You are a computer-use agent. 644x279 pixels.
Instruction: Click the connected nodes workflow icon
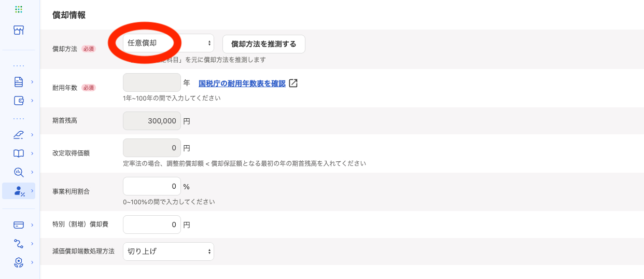click(x=19, y=244)
